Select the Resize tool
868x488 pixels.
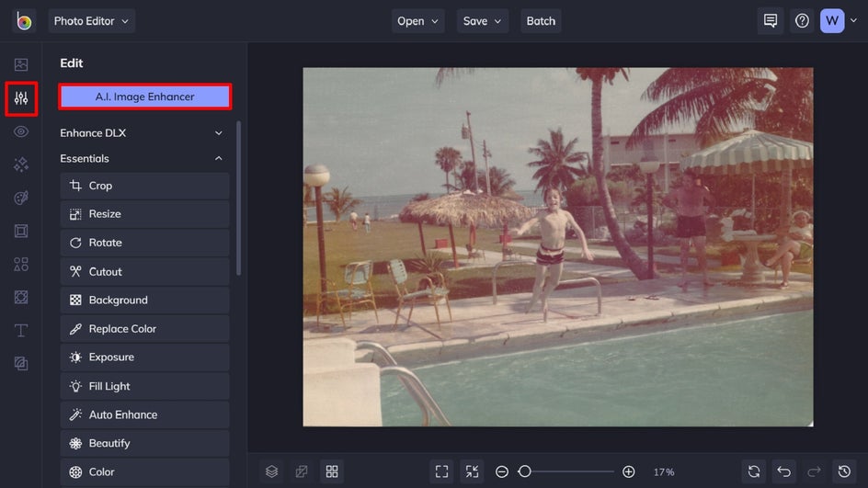point(144,214)
